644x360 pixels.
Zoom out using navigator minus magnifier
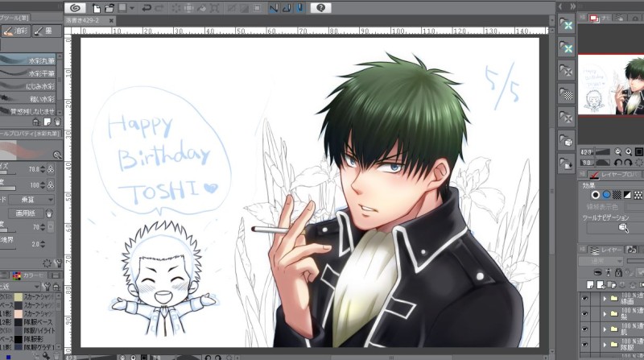[617, 151]
